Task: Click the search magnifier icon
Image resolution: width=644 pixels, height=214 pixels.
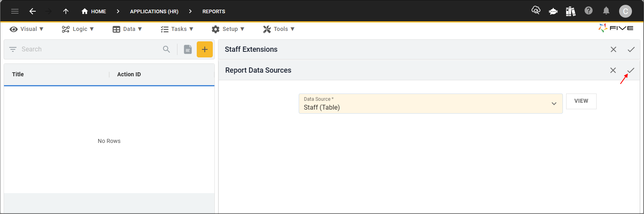Action: coord(167,49)
